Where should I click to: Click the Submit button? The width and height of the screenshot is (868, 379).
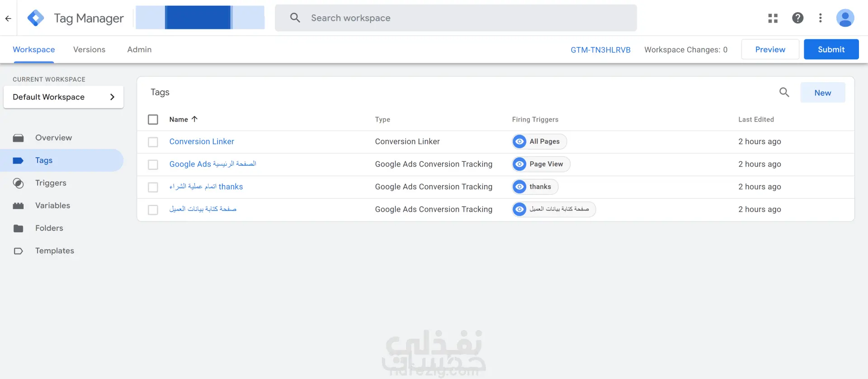[831, 50]
